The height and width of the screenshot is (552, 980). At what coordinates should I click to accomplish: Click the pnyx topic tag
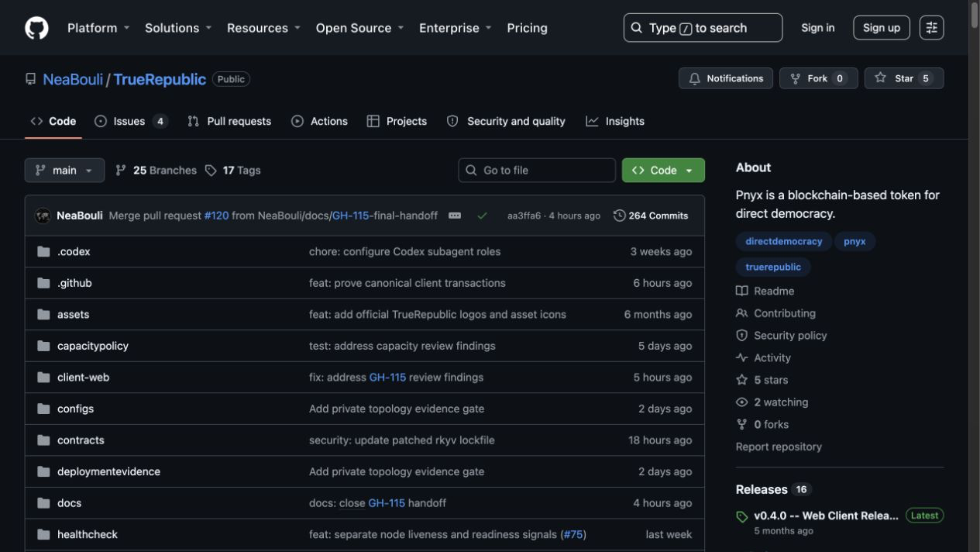tap(854, 241)
